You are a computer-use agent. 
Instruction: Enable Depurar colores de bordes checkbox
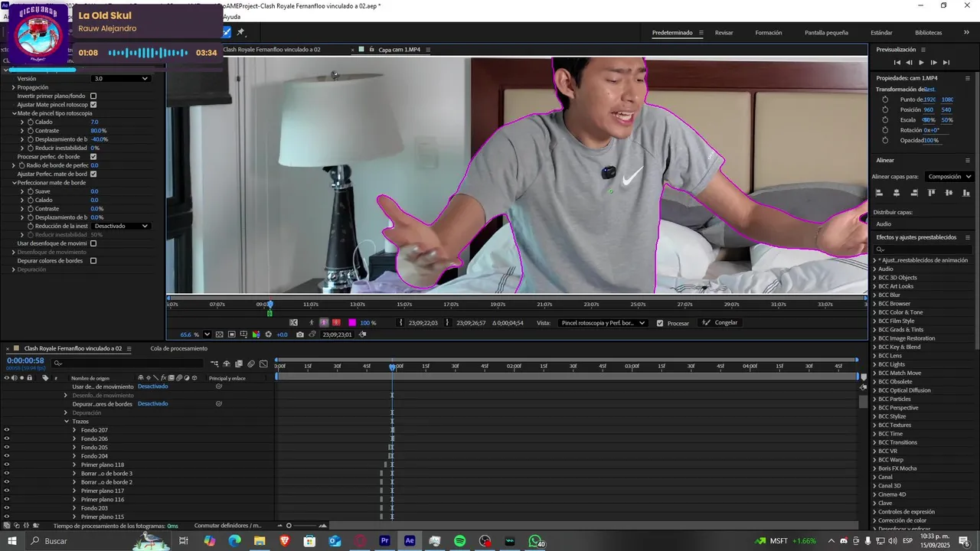pyautogui.click(x=93, y=261)
